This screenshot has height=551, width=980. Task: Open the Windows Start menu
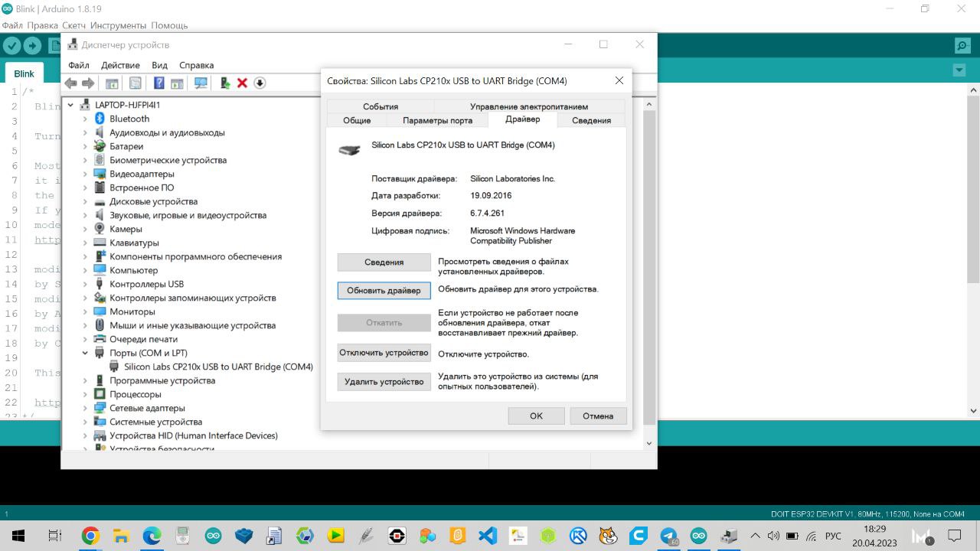(x=18, y=536)
